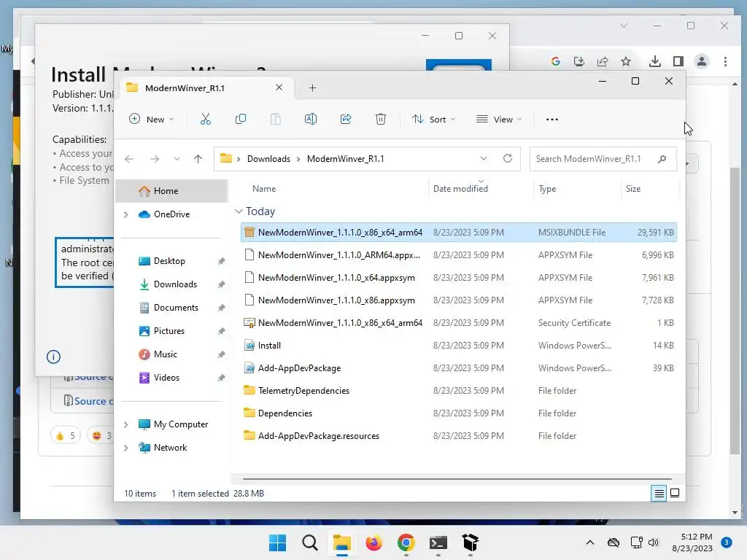747x560 pixels.
Task: Click the search magnifier in Explorer
Action: [x=662, y=159]
